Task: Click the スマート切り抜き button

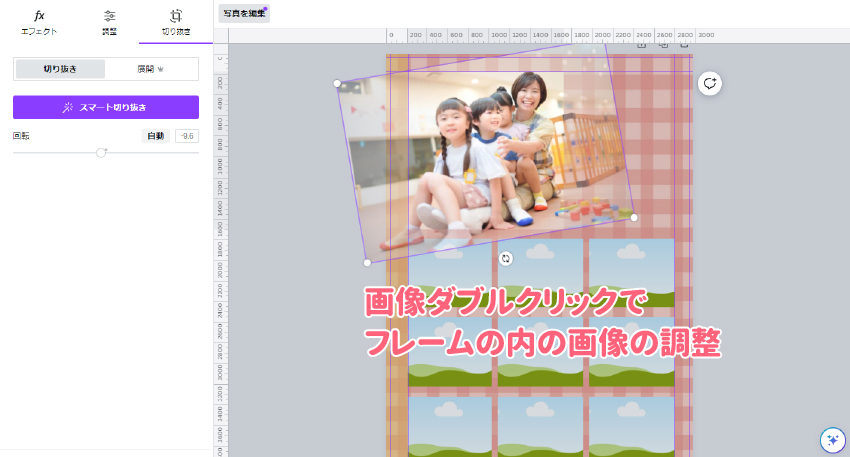Action: (106, 107)
